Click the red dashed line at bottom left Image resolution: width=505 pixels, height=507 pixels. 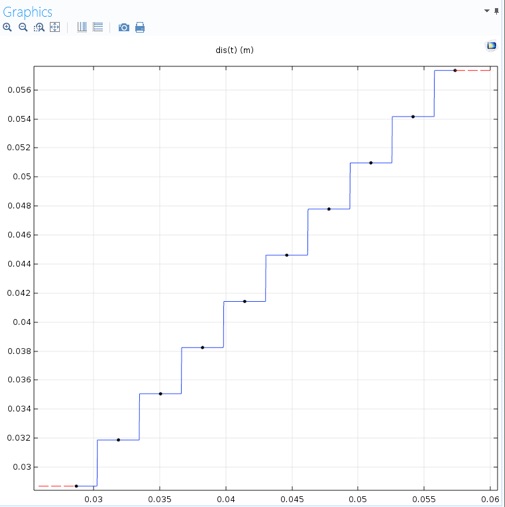tap(56, 486)
